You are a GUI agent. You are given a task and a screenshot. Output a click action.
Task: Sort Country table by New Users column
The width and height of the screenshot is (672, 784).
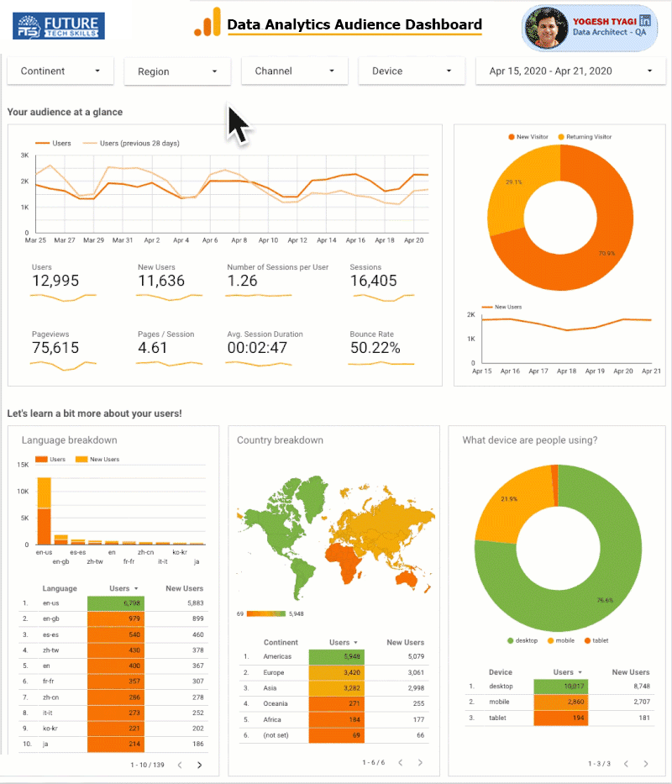(403, 642)
